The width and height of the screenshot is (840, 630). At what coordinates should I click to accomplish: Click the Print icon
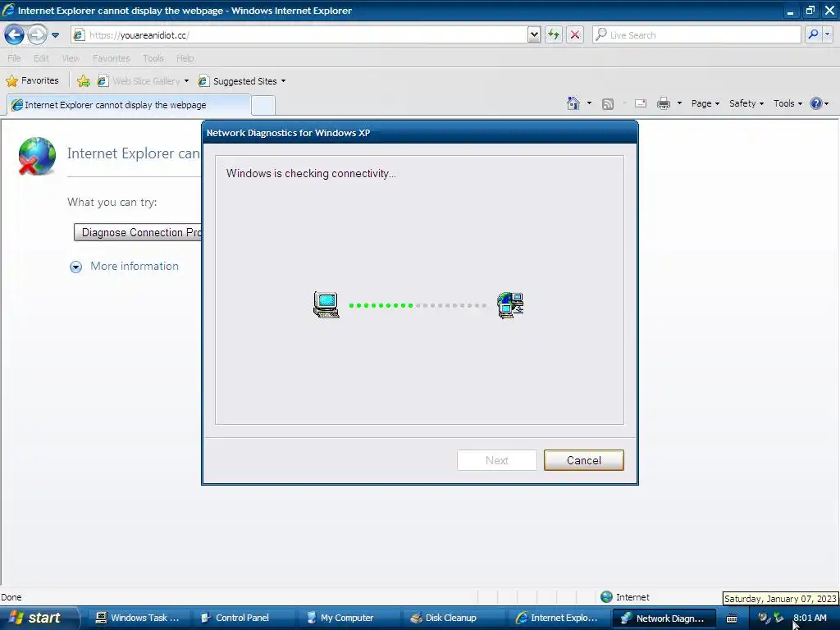[664, 103]
